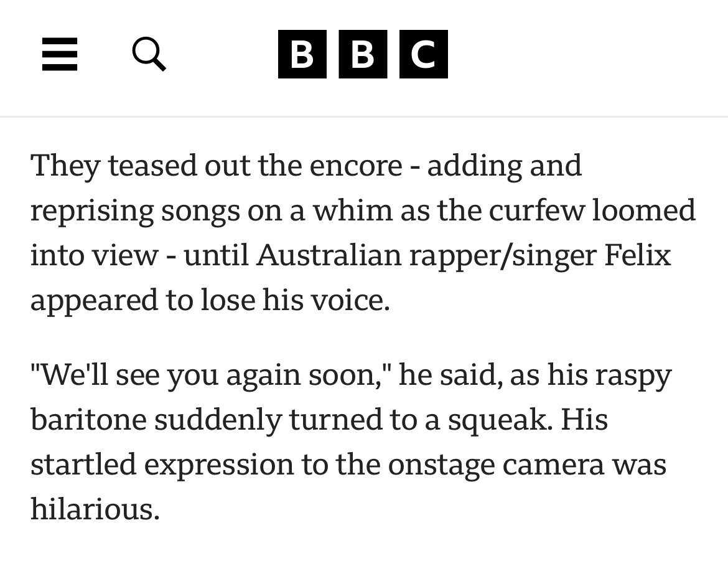Click the word "startled" in the second paragraph
Viewport: 728px width, 576px height.
pyautogui.click(x=83, y=464)
